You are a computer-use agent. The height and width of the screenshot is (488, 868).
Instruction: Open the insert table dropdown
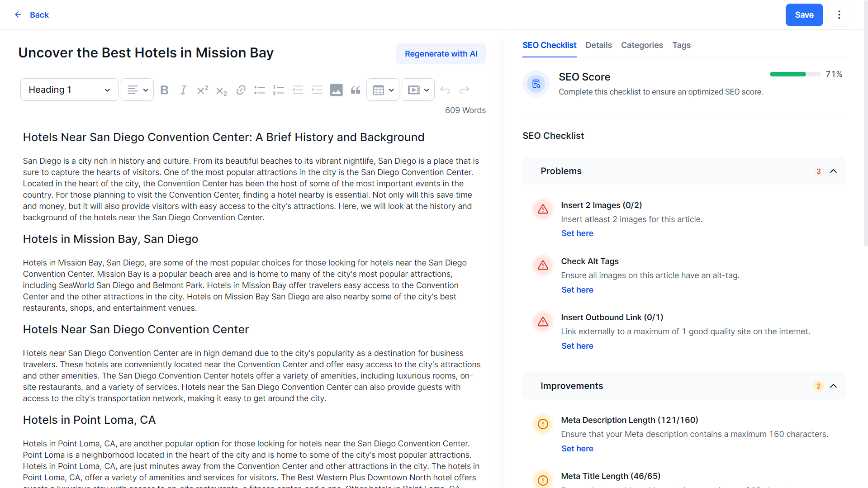[x=383, y=90]
